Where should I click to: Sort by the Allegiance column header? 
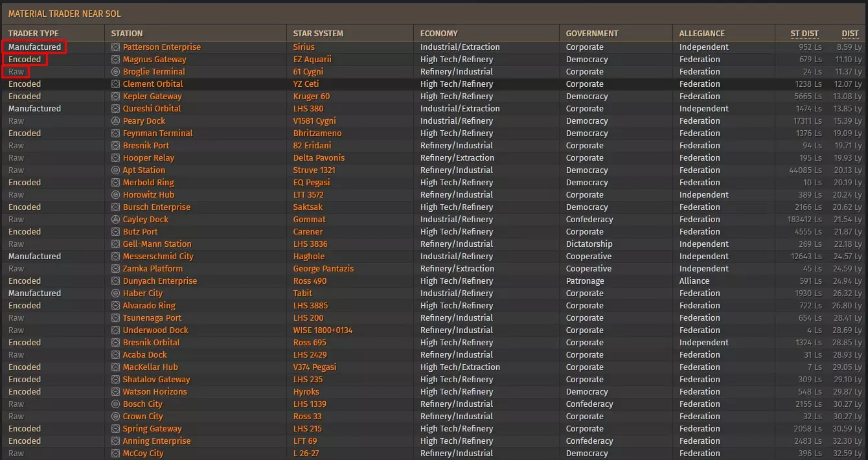pos(702,34)
